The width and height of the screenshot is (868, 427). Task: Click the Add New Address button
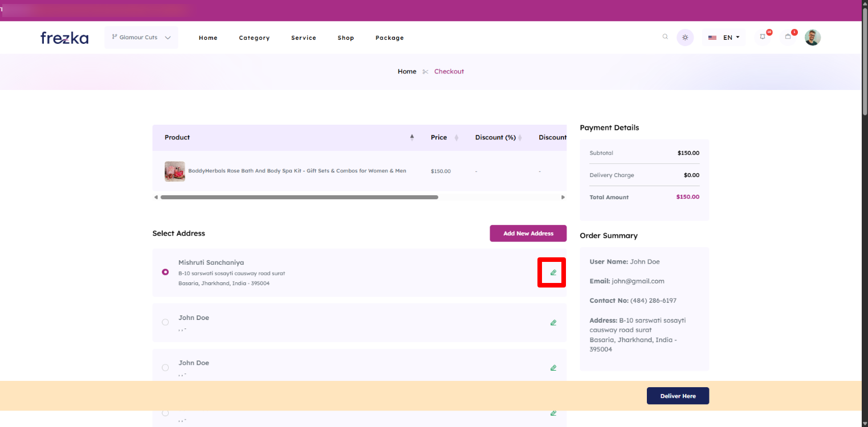pyautogui.click(x=528, y=233)
